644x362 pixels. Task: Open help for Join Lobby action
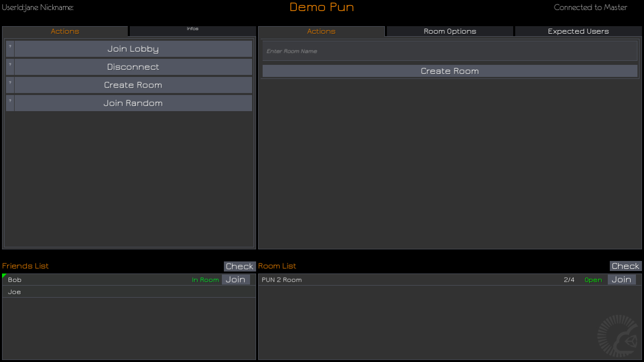pos(10,49)
